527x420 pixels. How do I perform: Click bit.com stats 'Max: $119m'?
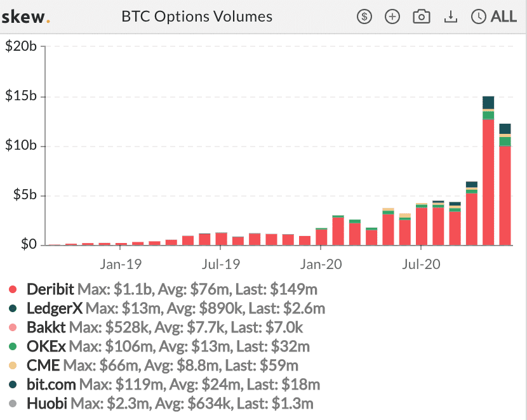123,384
